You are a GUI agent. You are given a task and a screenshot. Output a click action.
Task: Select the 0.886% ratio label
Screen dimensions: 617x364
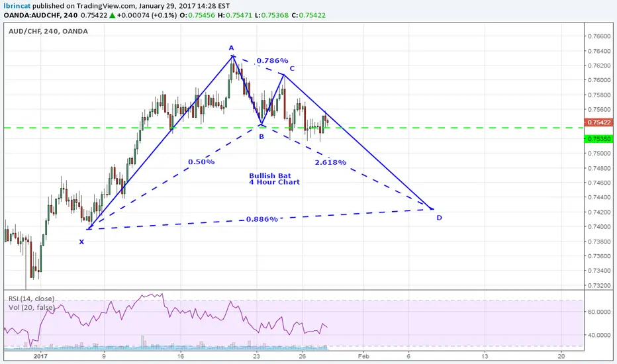click(x=262, y=219)
